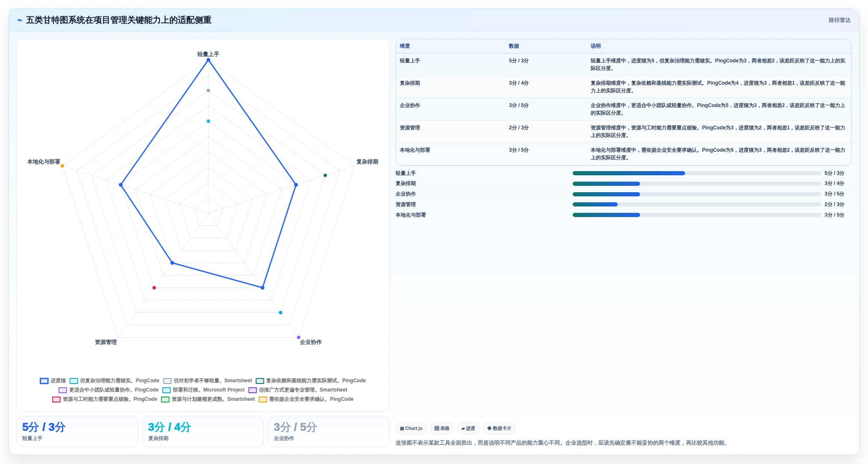Click the 资源管理 radar axis label

tap(106, 342)
